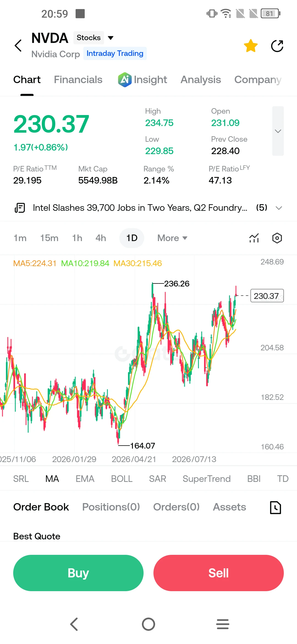
Task: Enable the SRL indicator
Action: click(21, 479)
